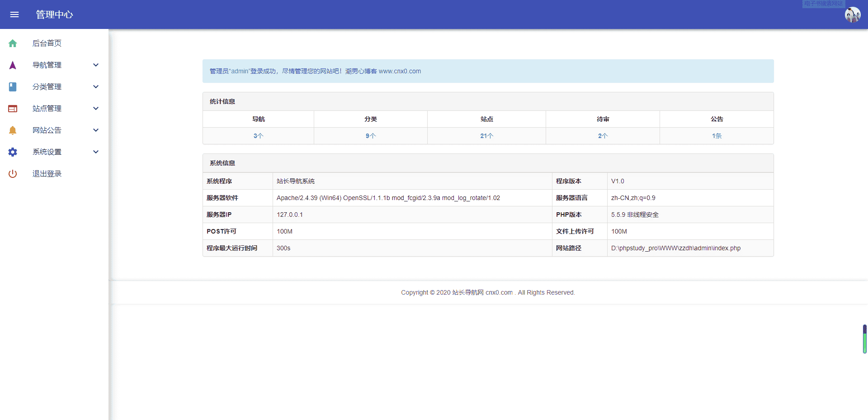Expand the 站点管理 chevron
Viewport: 868px width, 420px height.
pos(96,109)
